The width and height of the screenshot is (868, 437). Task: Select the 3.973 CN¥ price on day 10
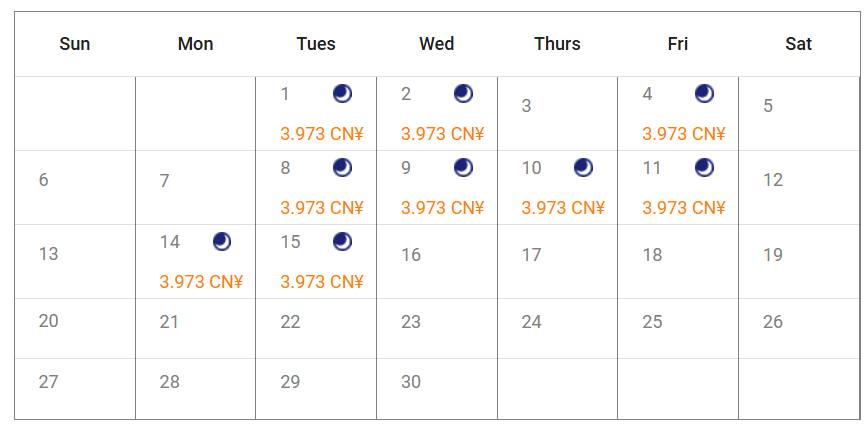563,208
